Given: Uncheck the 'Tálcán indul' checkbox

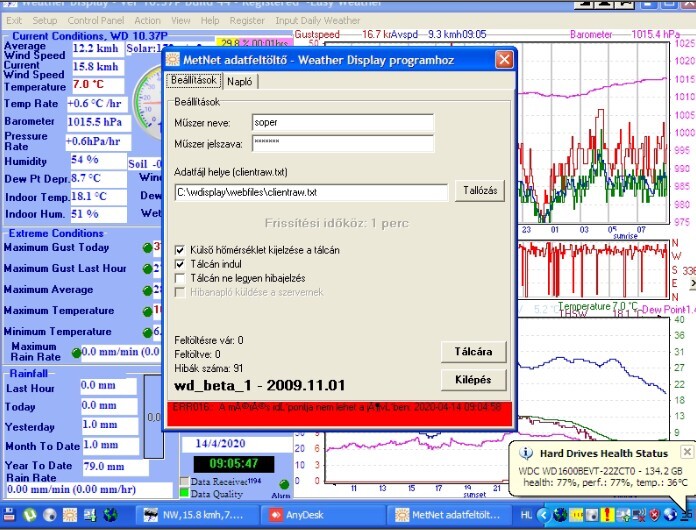Looking at the screenshot, I should pos(180,264).
